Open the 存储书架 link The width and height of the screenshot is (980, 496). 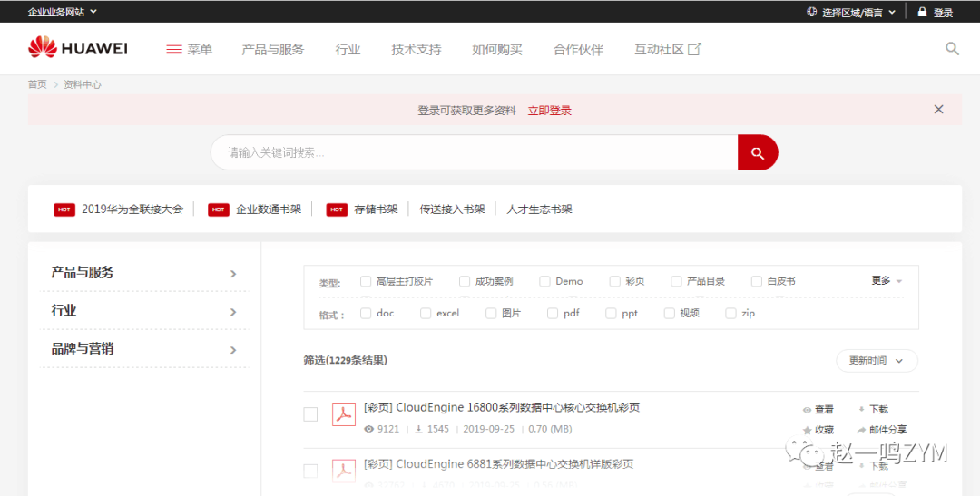point(376,209)
